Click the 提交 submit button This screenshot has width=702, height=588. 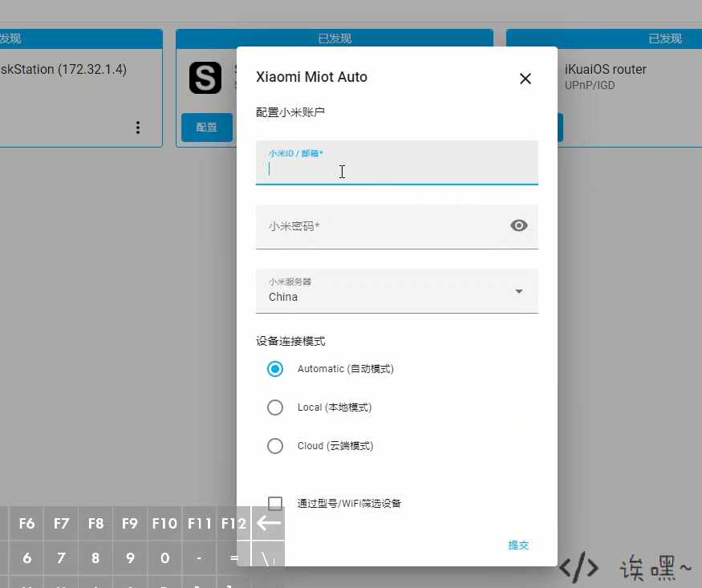pyautogui.click(x=518, y=545)
